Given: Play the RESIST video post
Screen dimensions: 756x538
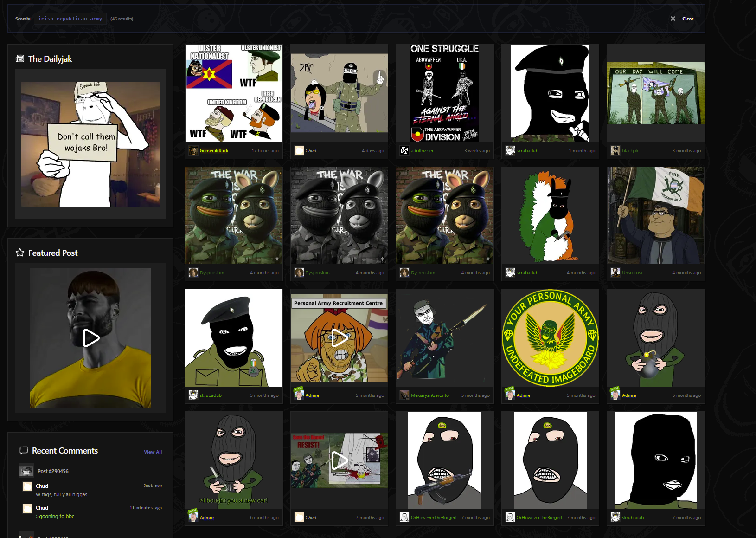Looking at the screenshot, I should tap(340, 460).
